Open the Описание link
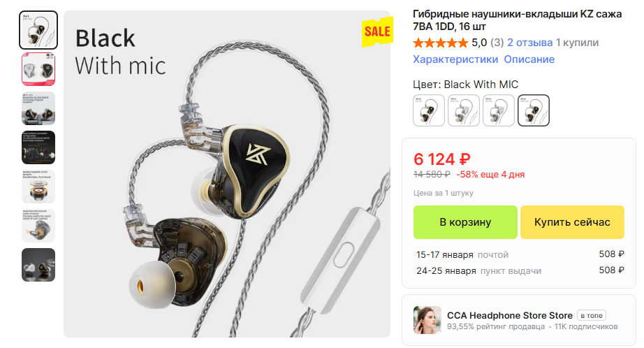The width and height of the screenshot is (644, 348). (x=529, y=59)
